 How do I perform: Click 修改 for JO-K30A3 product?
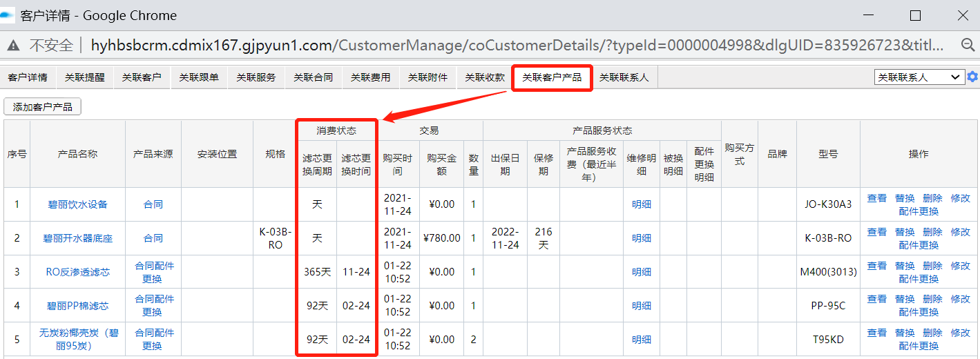point(960,198)
